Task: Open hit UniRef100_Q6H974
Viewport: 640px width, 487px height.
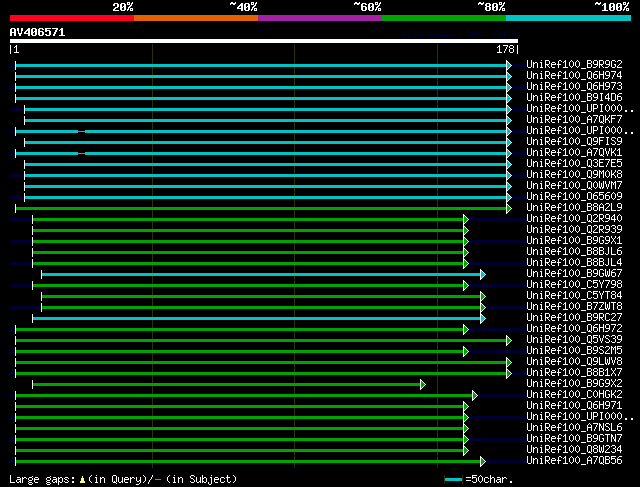Action: [x=574, y=76]
